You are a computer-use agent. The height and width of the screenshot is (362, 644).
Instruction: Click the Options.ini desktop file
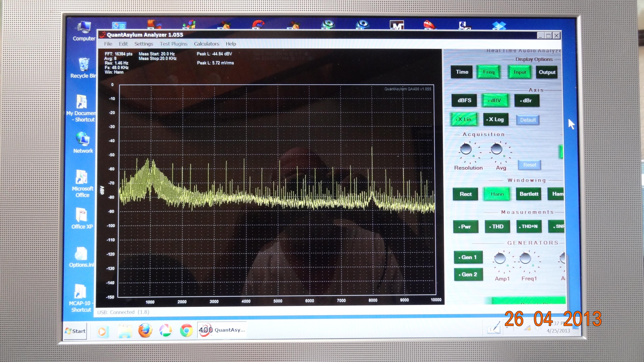[81, 257]
